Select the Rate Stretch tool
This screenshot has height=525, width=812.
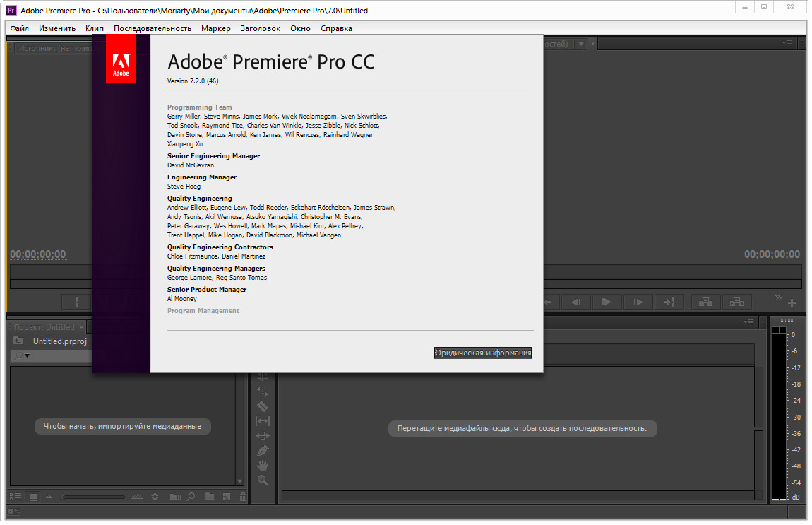point(263,391)
